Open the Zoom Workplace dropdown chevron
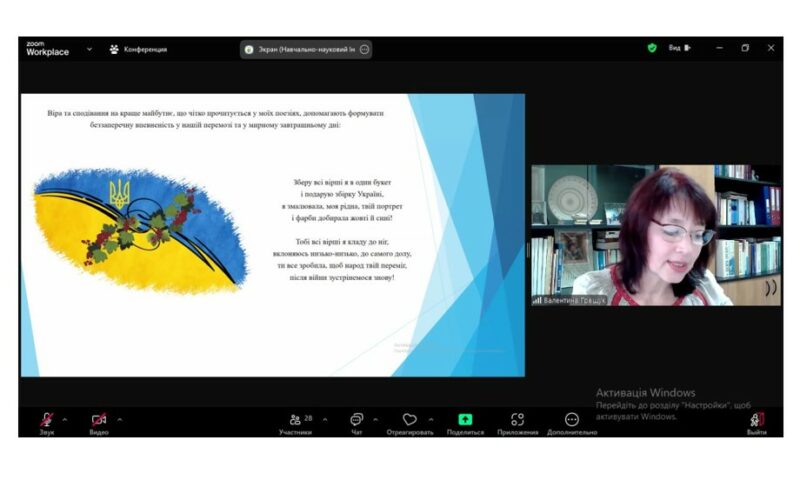This screenshot has height=500, width=800. [x=89, y=48]
